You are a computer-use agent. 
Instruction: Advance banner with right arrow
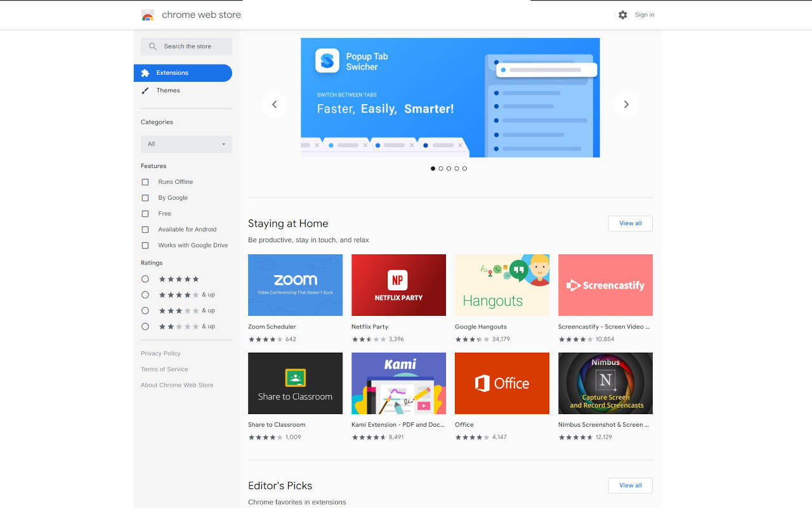click(x=626, y=105)
